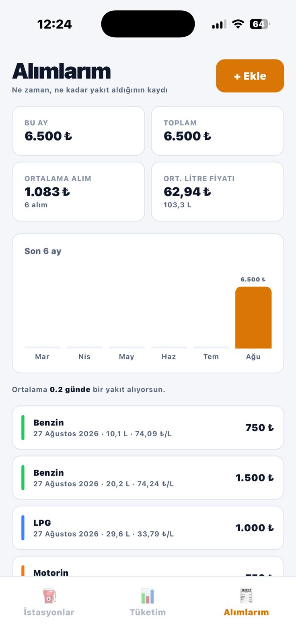This screenshot has height=644, width=296.
Task: Switch to the Tüketim tab label
Action: [x=148, y=612]
